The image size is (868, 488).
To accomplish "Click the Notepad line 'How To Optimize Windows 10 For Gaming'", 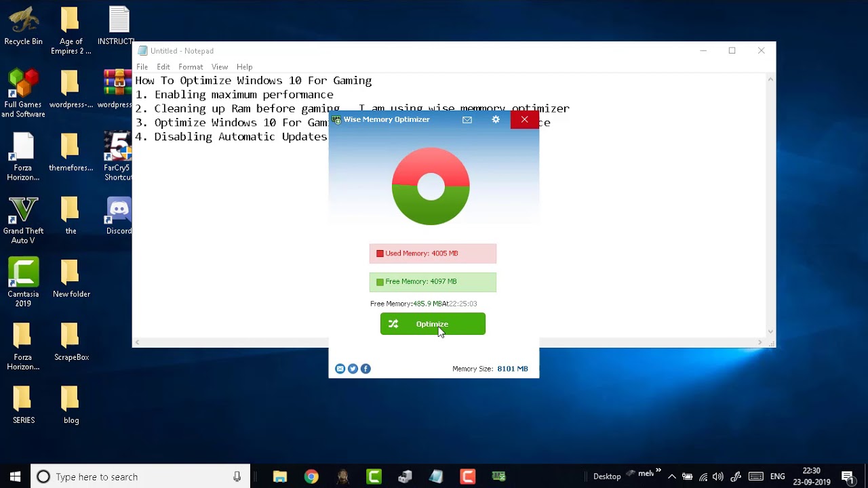I will [254, 81].
